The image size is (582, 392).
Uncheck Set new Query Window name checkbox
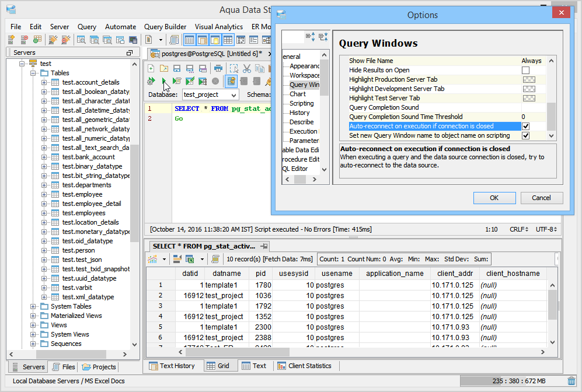click(525, 135)
